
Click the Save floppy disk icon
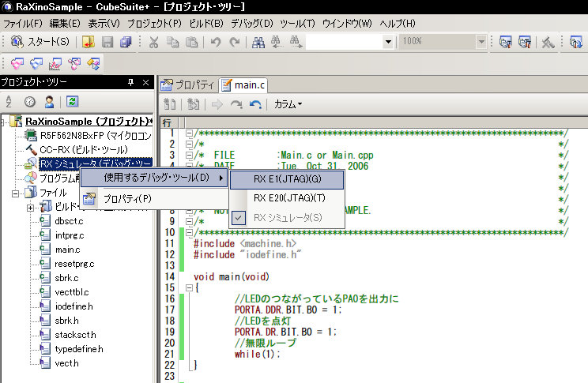click(x=107, y=42)
